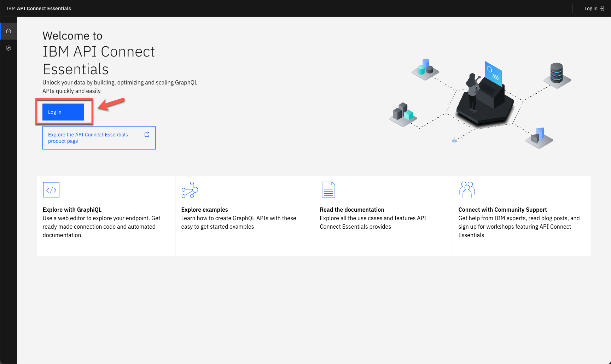Open the Explore with GraphiQL heading
This screenshot has height=364, width=611.
pos(72,210)
